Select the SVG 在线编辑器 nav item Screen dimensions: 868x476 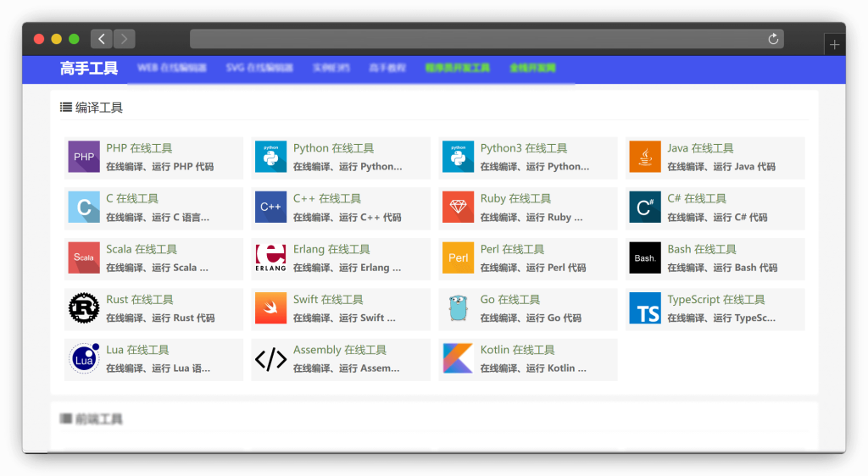click(x=259, y=68)
